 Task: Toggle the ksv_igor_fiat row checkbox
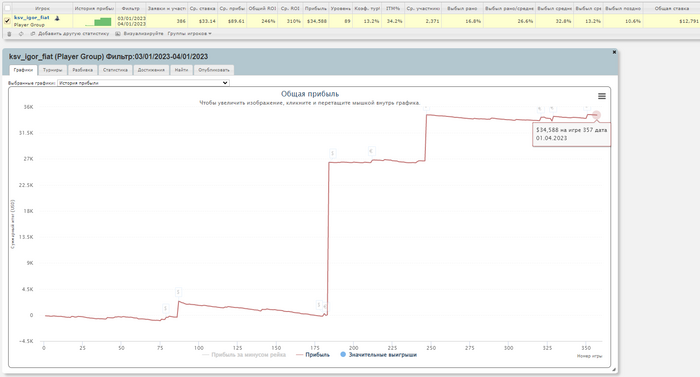point(7,21)
